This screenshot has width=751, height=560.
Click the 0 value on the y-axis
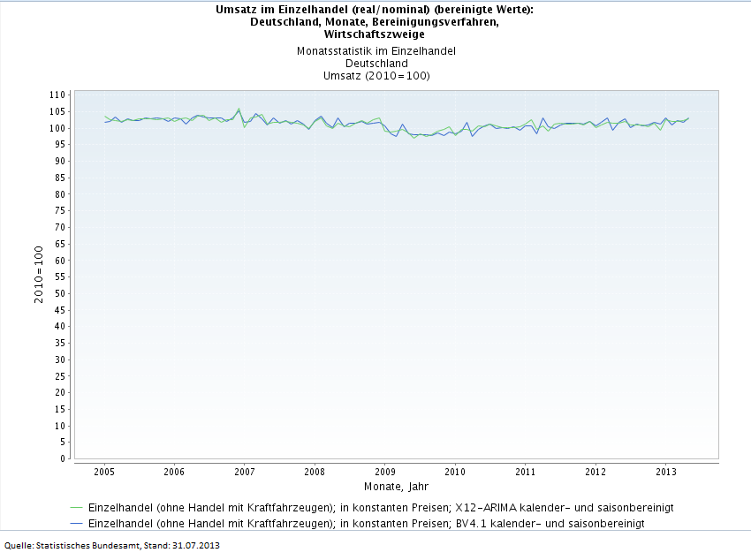point(63,458)
